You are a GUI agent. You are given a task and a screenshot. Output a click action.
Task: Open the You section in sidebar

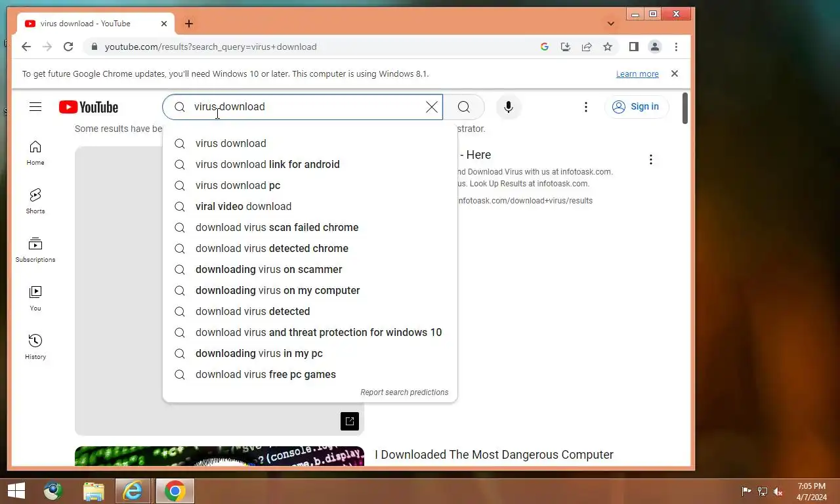point(35,299)
